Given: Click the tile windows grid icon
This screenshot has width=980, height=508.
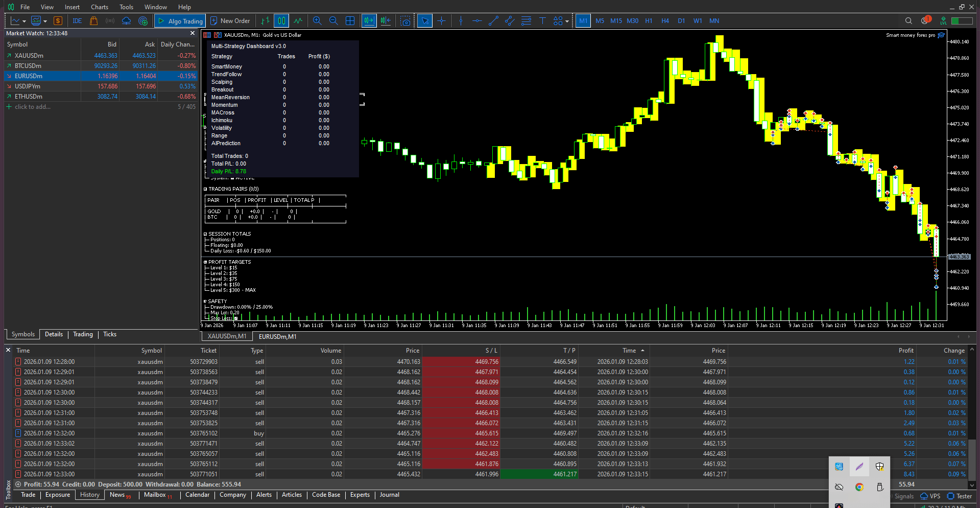Looking at the screenshot, I should point(350,21).
